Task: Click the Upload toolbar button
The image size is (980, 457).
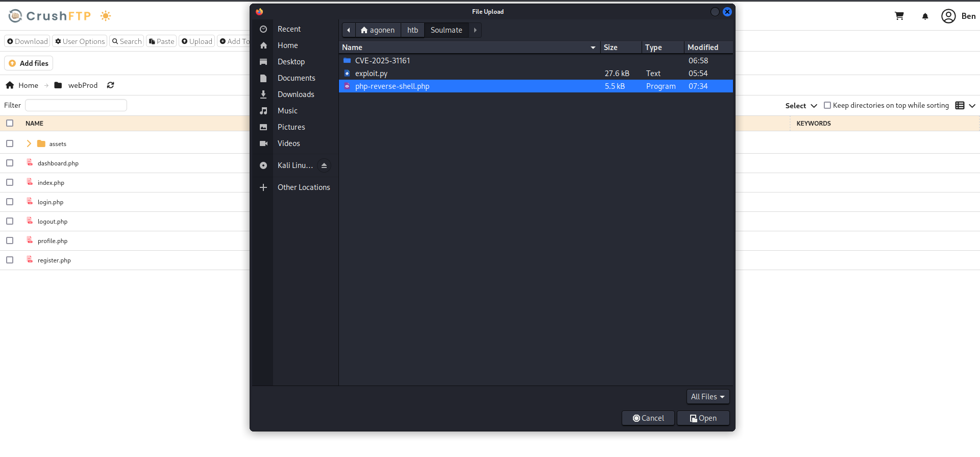Action: 197,41
